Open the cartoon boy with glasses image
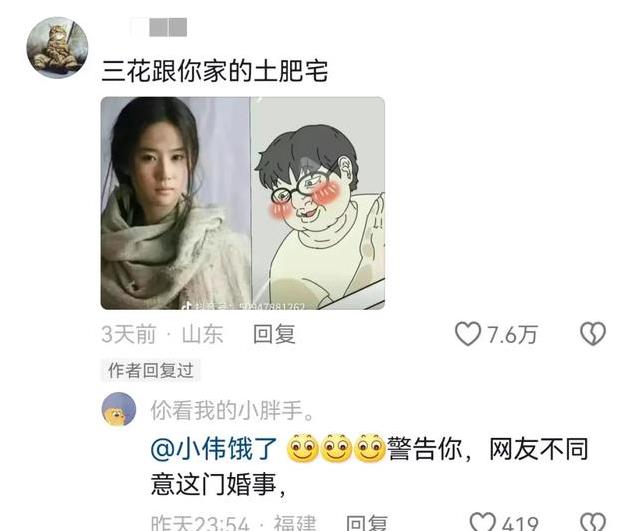The height and width of the screenshot is (531, 638). tap(318, 203)
